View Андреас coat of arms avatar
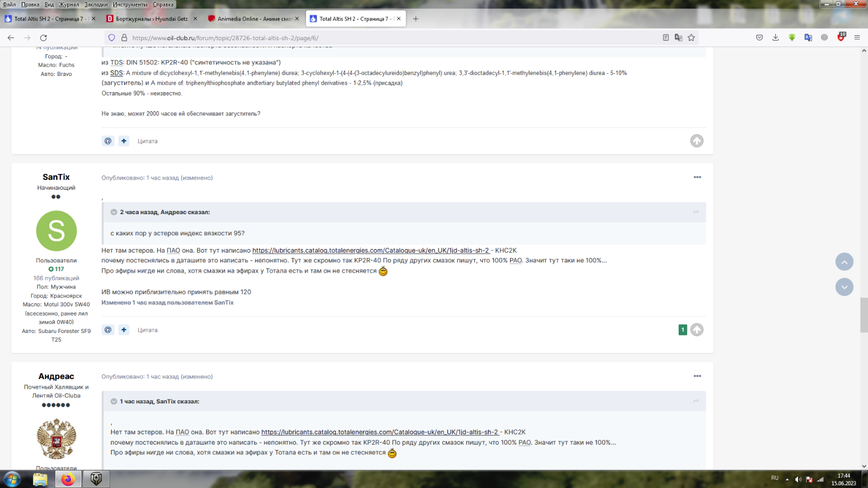 coord(56,439)
